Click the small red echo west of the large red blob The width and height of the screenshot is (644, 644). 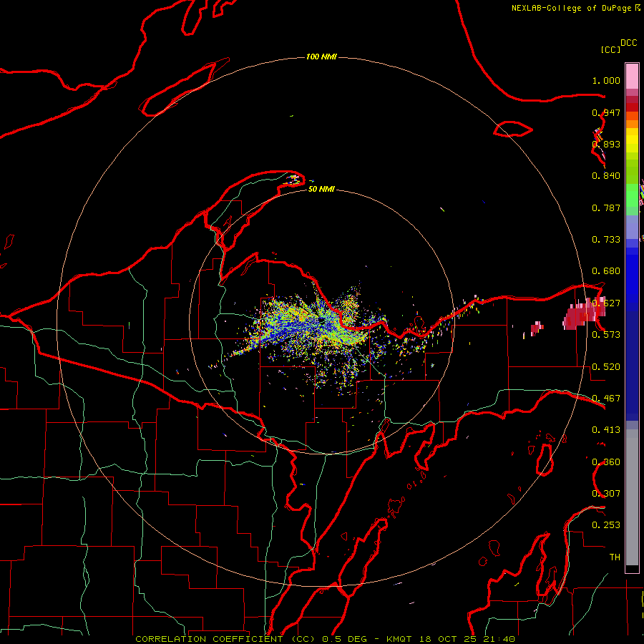point(537,328)
